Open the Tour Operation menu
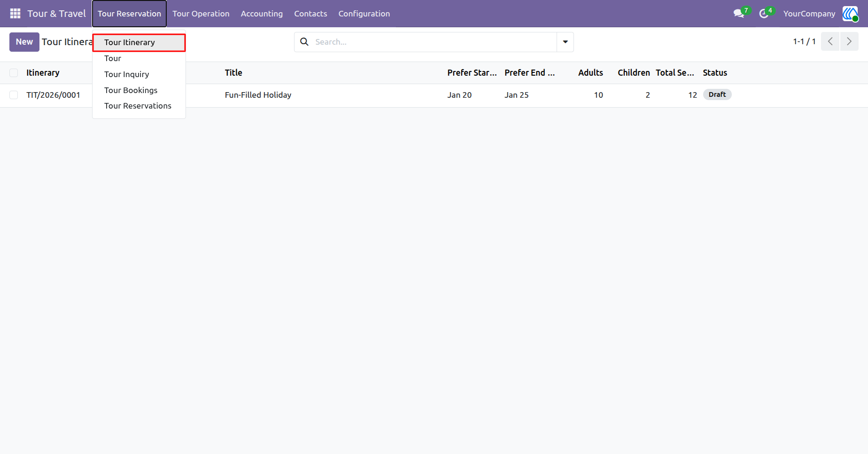The image size is (868, 454). pyautogui.click(x=201, y=14)
